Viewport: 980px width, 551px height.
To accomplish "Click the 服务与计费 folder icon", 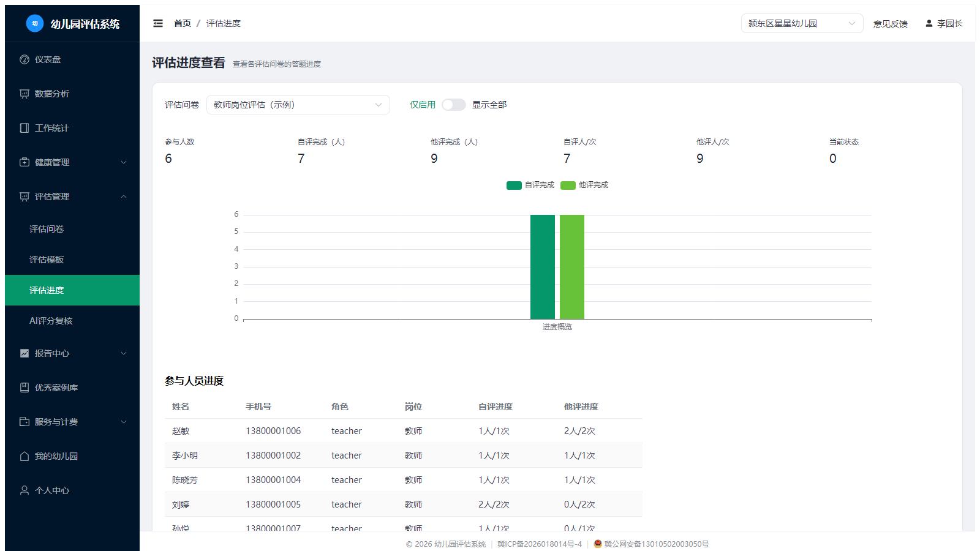I will [x=24, y=422].
